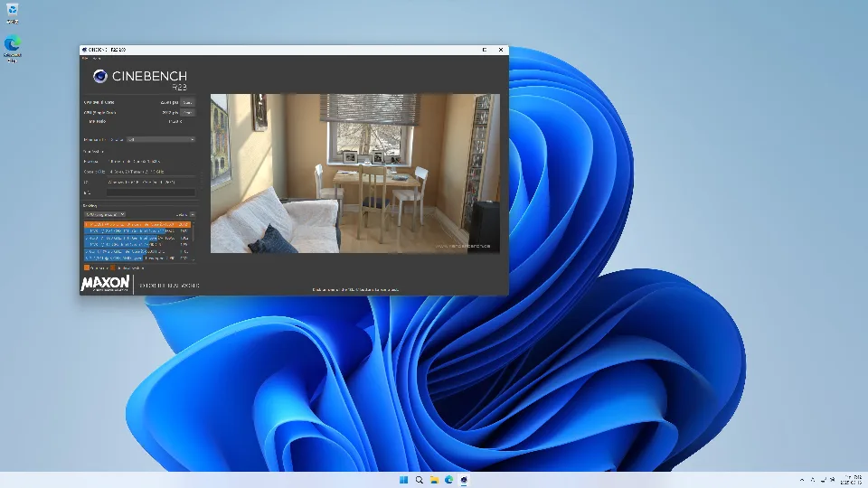Click the Microsoft Edge desktop shortcut
This screenshot has width=868, height=488.
(13, 45)
